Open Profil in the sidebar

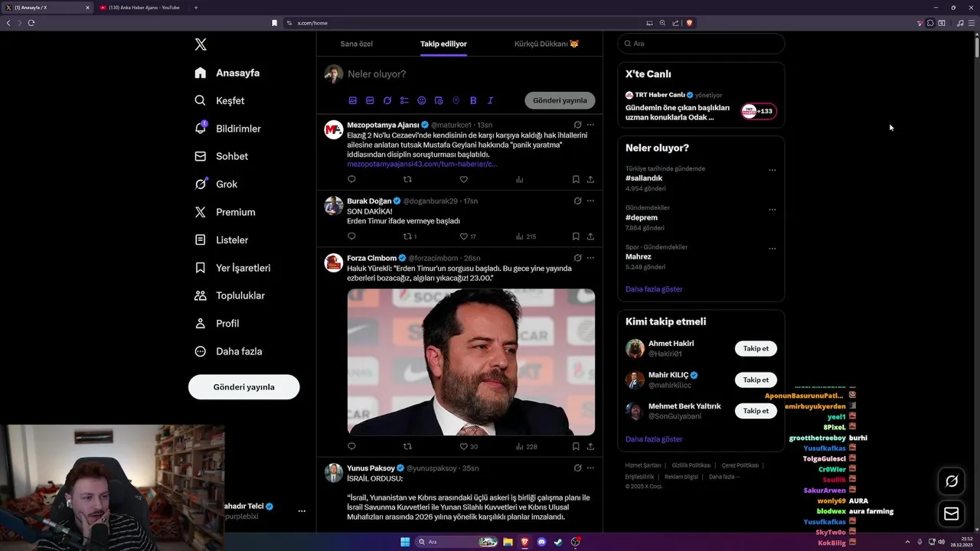click(x=217, y=323)
